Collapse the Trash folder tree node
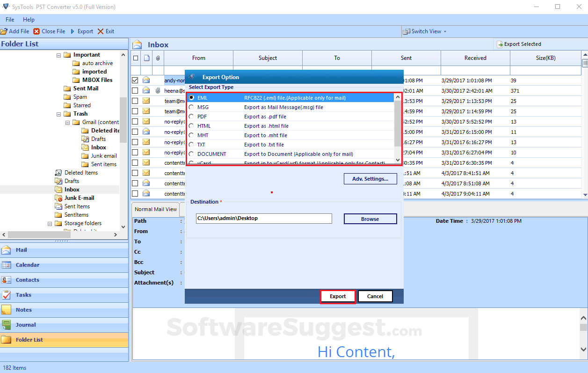The image size is (588, 373). [59, 114]
